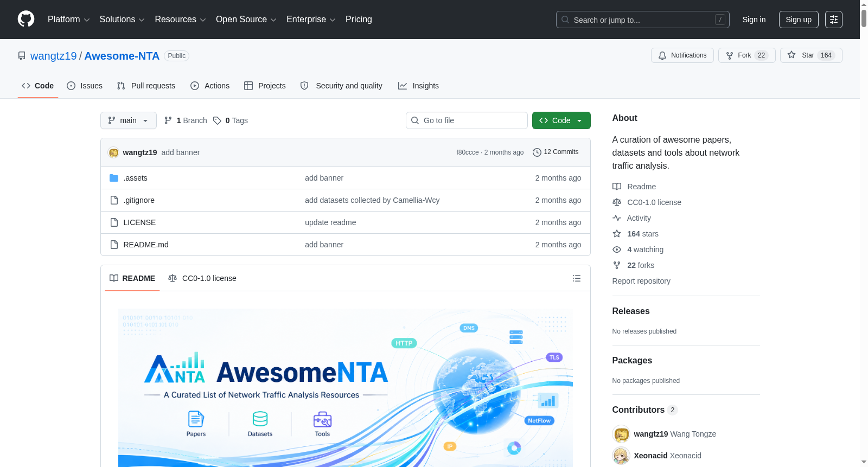The width and height of the screenshot is (868, 467).
Task: Open the command palette icon in header
Action: (833, 20)
